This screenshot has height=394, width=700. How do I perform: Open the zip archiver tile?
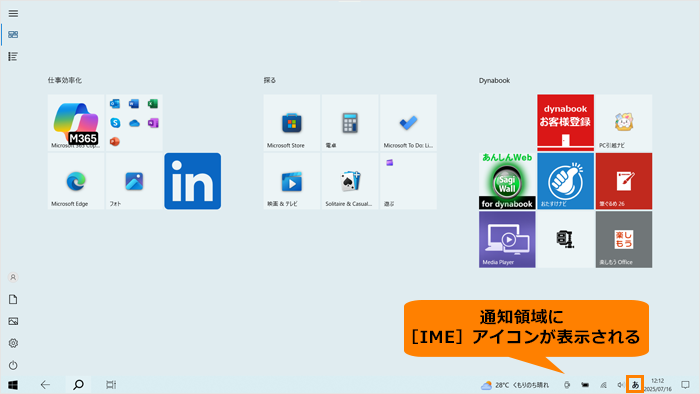pyautogui.click(x=565, y=239)
